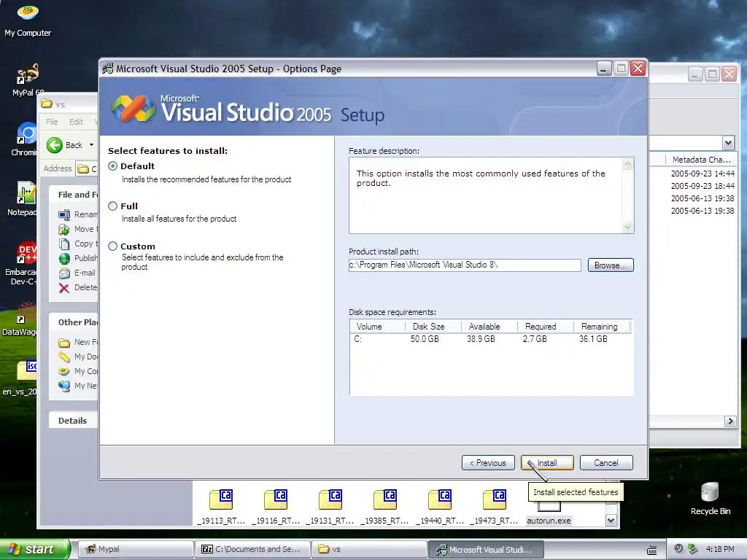Click the Install button
747x560 pixels.
[547, 463]
